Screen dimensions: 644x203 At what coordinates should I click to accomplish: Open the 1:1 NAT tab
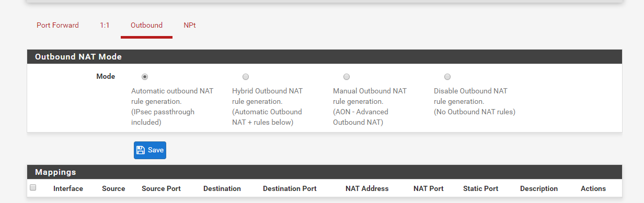pyautogui.click(x=105, y=25)
